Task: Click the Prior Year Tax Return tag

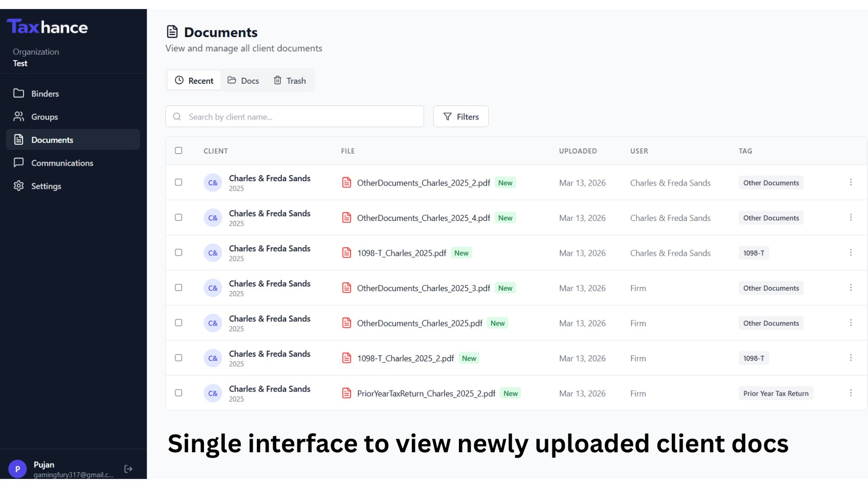Action: 775,393
